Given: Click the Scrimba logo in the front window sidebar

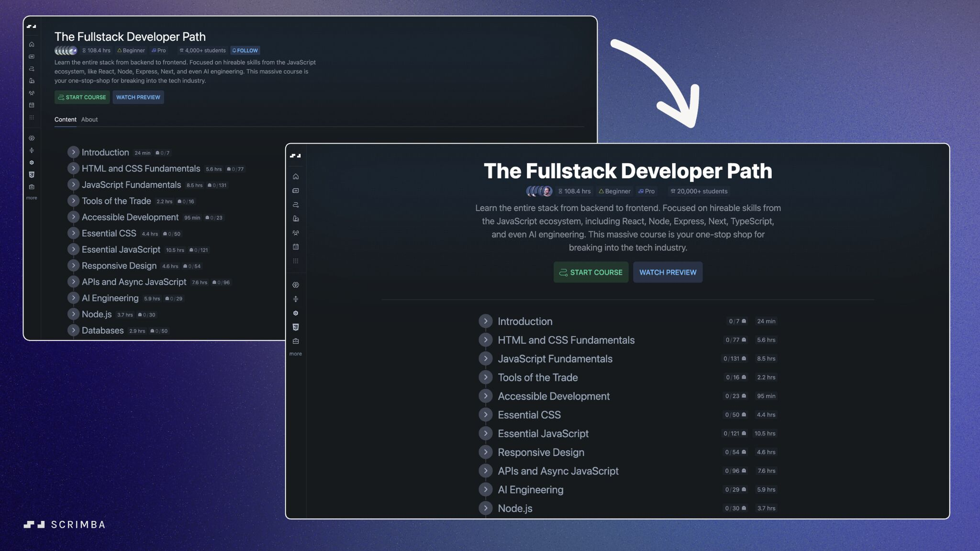Looking at the screenshot, I should 296,156.
